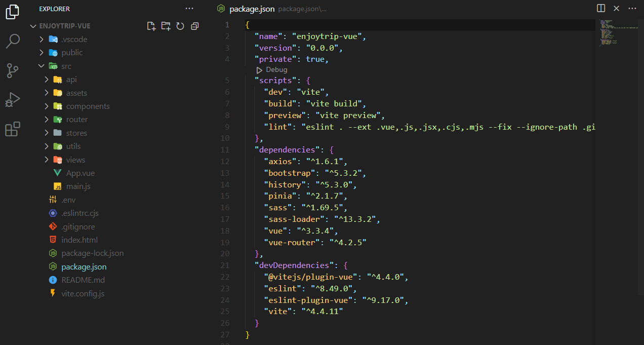This screenshot has height=345, width=644.
Task: Open the App.vue file
Action: click(x=80, y=173)
